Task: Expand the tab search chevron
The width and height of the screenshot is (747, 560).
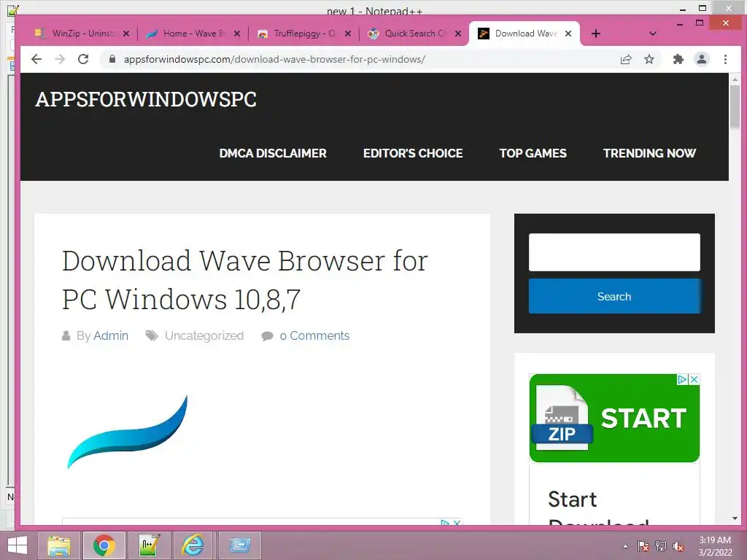Action: tap(653, 34)
